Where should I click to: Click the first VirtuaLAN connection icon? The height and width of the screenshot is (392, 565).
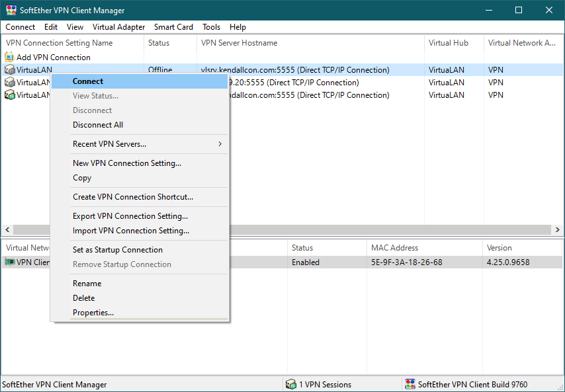pos(9,70)
